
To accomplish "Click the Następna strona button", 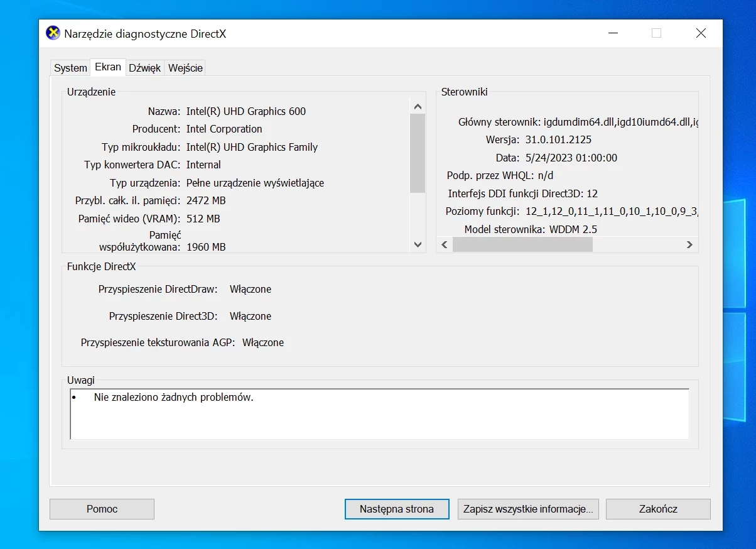I will [396, 509].
